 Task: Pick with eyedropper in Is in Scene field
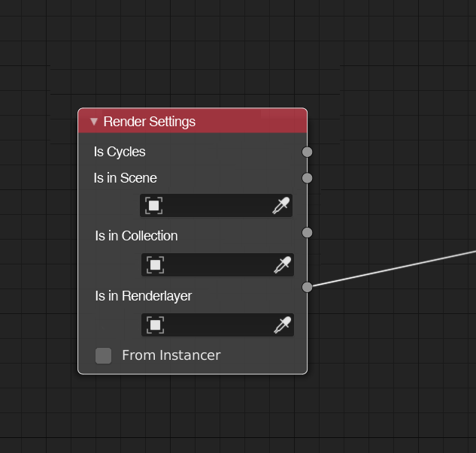(x=281, y=206)
